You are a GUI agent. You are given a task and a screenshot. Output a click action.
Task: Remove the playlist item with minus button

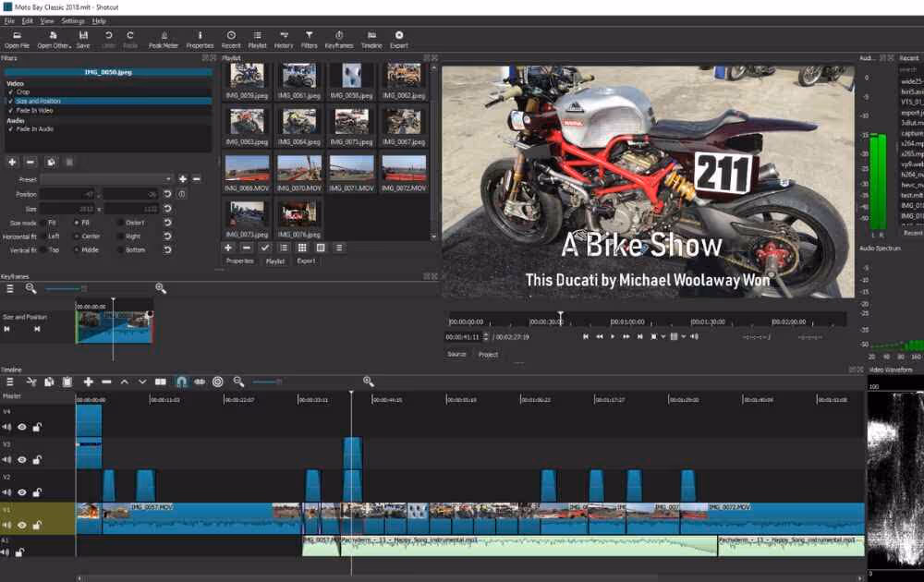[x=247, y=248]
